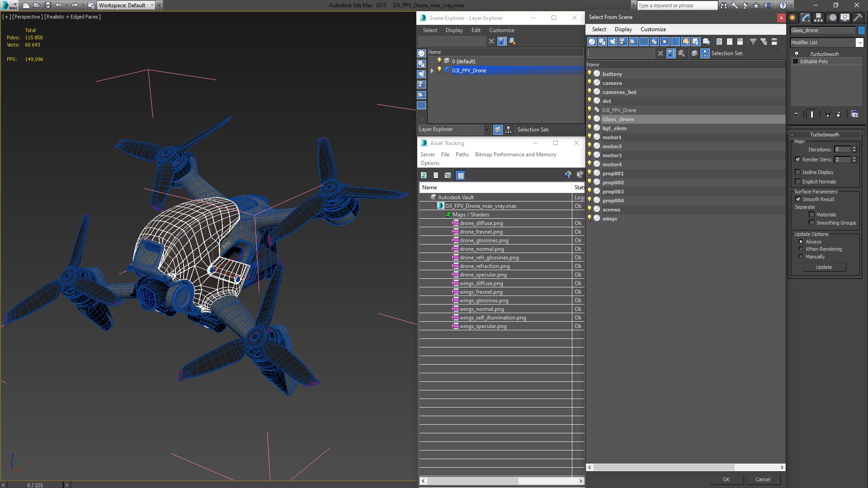Select When Rendering update option
This screenshot has height=488, width=868.
click(x=801, y=249)
